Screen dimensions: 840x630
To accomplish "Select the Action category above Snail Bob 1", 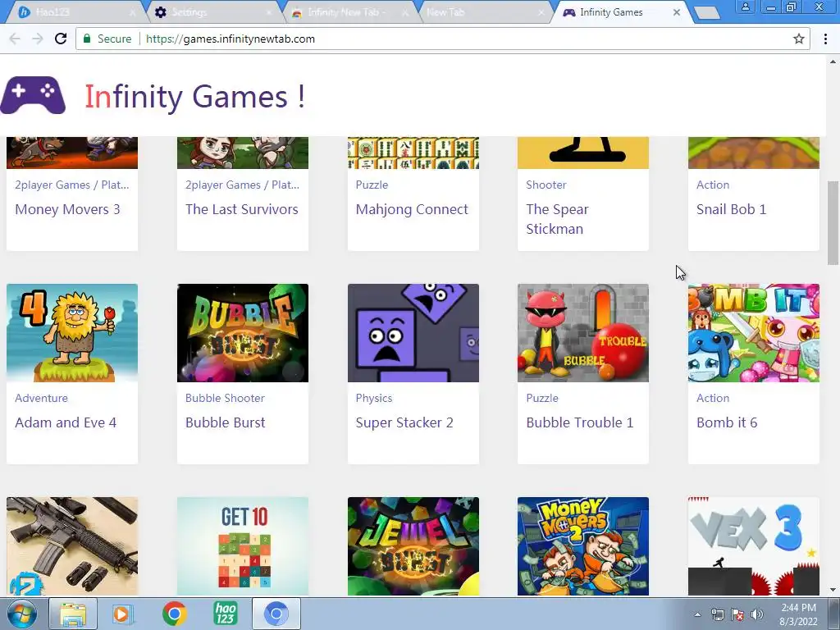I will [713, 185].
